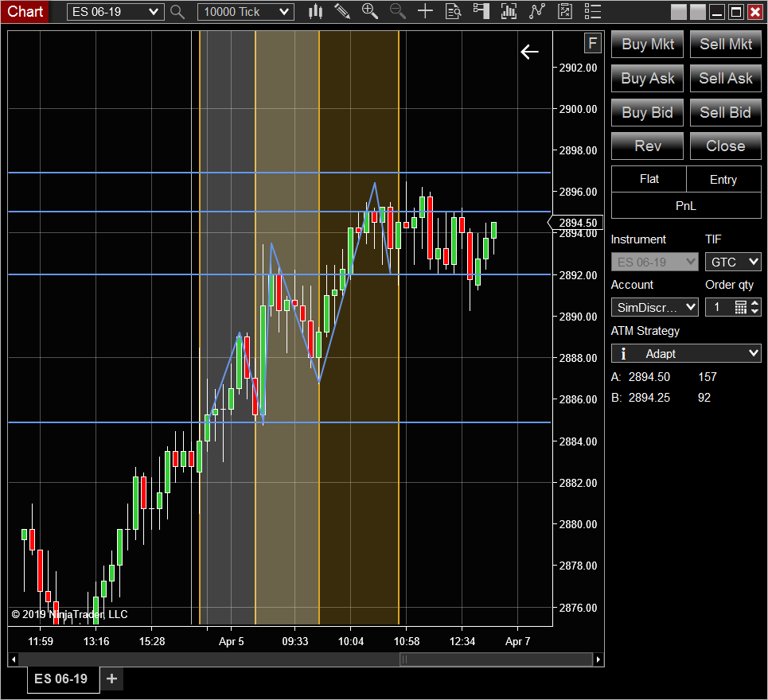The height and width of the screenshot is (700, 768).
Task: Click the 2876.00 price axis label
Action: pos(578,608)
